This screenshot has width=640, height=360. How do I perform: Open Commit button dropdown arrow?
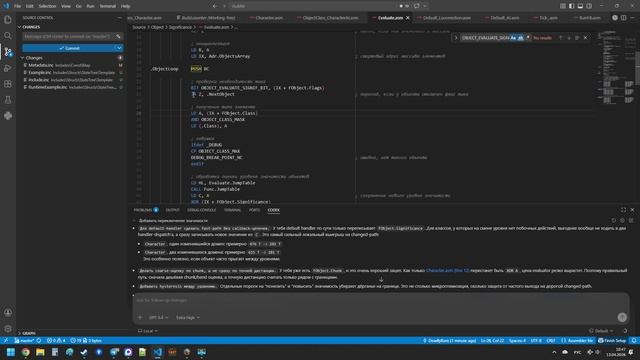[x=119, y=48]
